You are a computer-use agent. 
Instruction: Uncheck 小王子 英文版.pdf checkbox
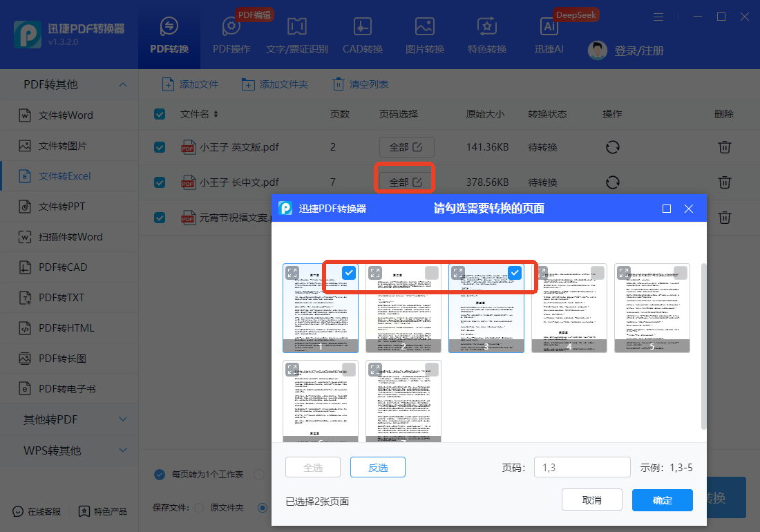tap(160, 146)
